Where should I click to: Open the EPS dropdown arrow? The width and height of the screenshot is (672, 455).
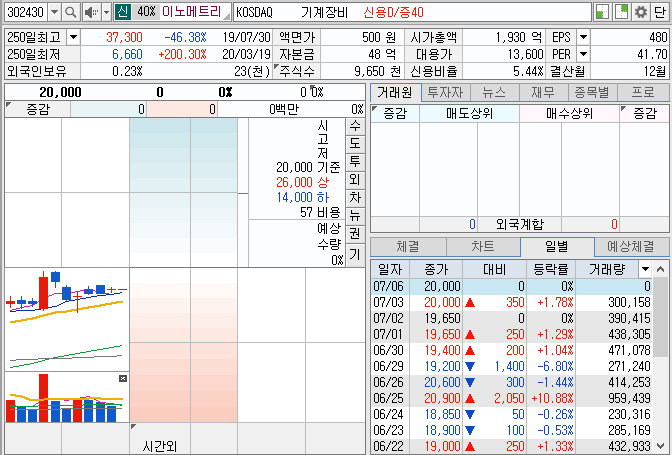[583, 37]
